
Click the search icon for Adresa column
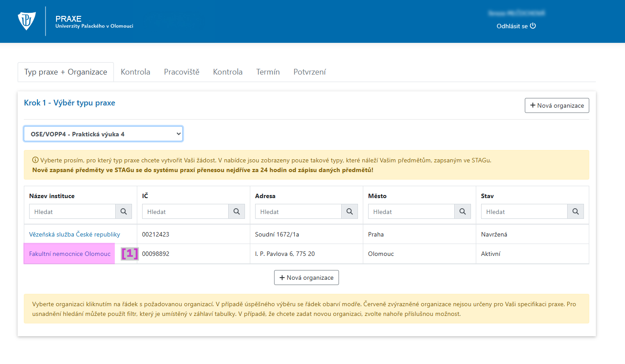(x=350, y=212)
